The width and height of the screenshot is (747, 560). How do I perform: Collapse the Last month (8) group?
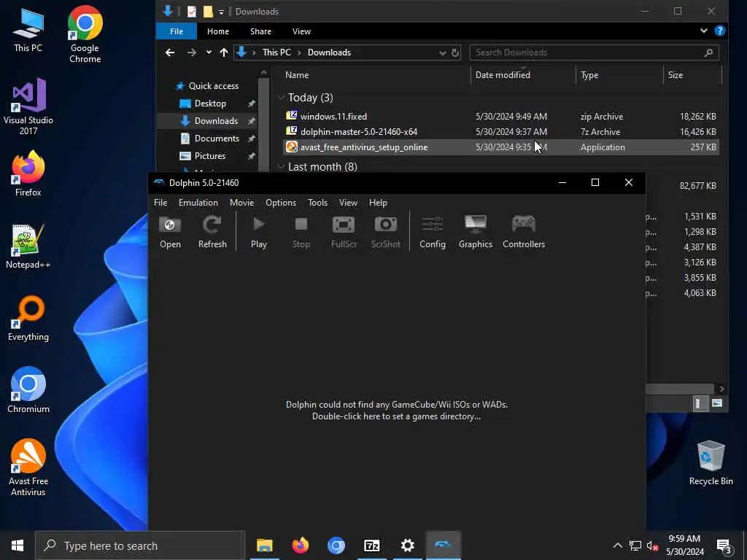(x=281, y=167)
